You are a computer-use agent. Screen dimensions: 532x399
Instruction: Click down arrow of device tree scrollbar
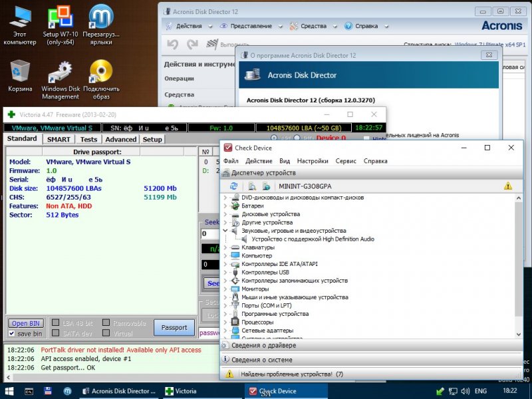point(519,334)
